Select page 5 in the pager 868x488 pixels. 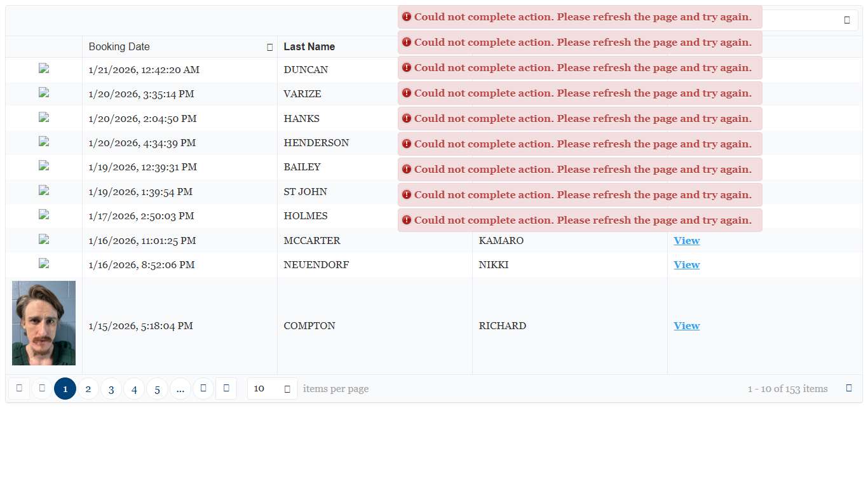[157, 389]
